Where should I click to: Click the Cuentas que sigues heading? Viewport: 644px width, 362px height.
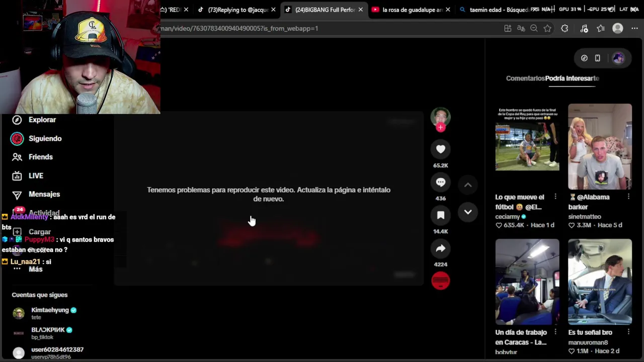pyautogui.click(x=40, y=295)
